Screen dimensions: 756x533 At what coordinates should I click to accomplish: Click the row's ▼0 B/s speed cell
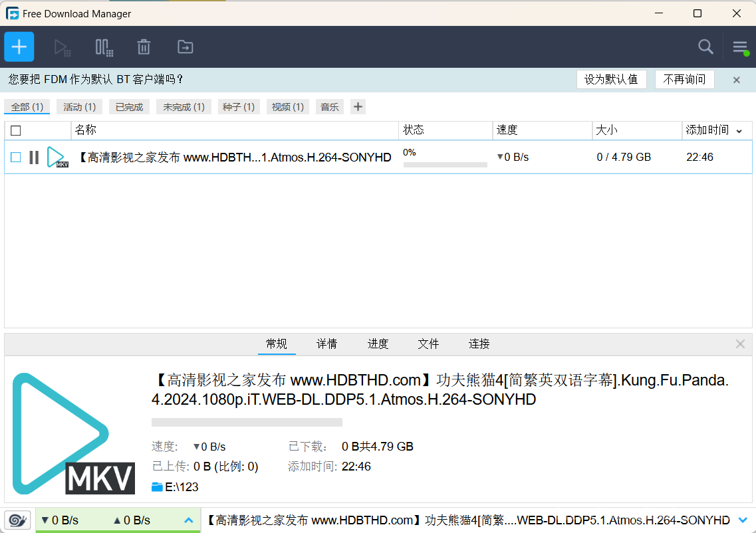(x=513, y=157)
